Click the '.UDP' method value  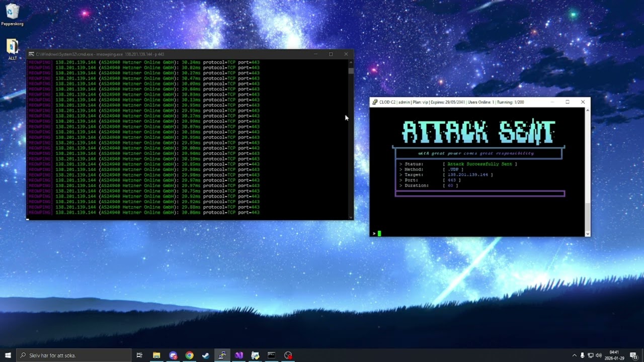(x=453, y=169)
